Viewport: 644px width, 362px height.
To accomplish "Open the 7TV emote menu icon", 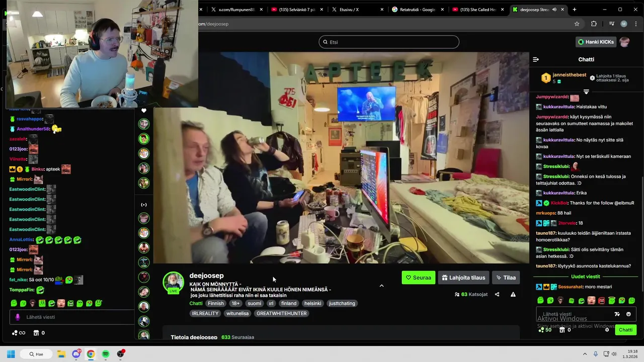I will [x=617, y=314].
